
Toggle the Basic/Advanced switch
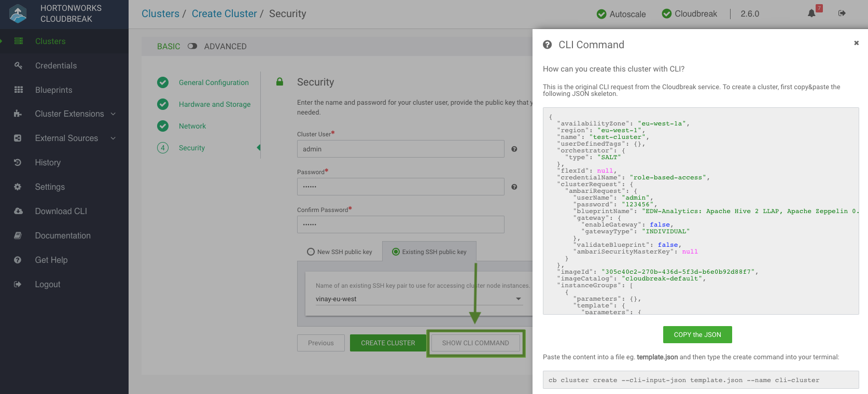(192, 46)
